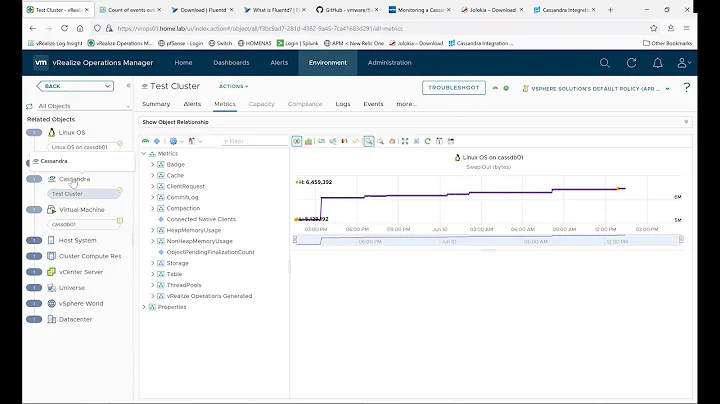This screenshot has width=720, height=404.
Task: Click the help question mark icon
Action: click(x=686, y=87)
